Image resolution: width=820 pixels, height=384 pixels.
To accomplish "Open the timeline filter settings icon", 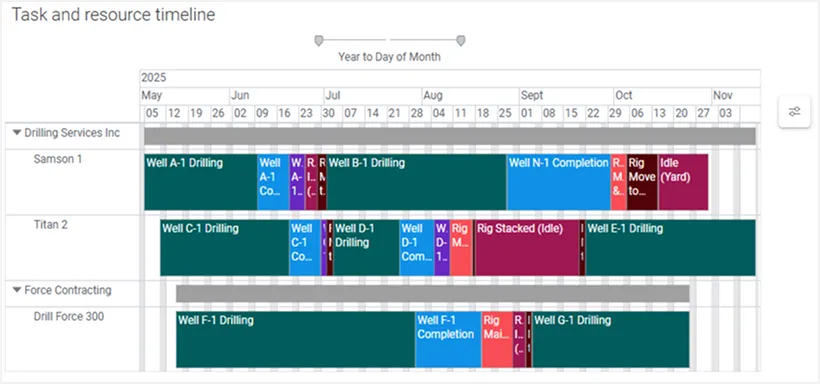I will pyautogui.click(x=794, y=111).
